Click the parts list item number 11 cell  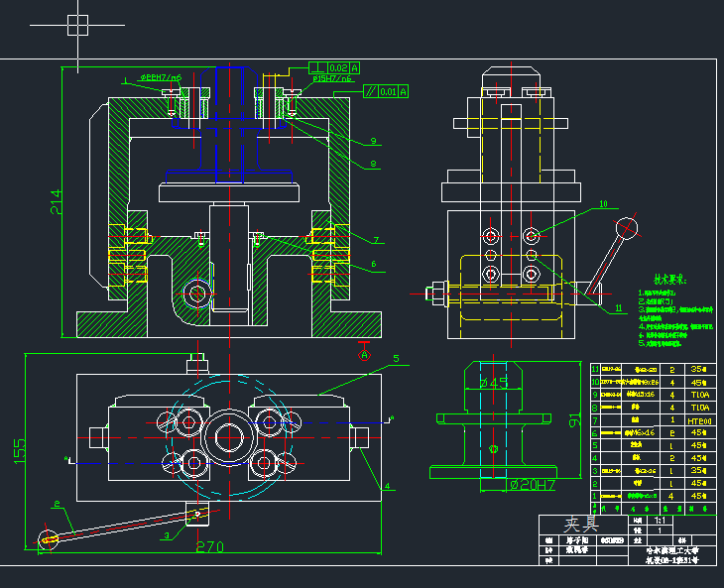pyautogui.click(x=595, y=369)
